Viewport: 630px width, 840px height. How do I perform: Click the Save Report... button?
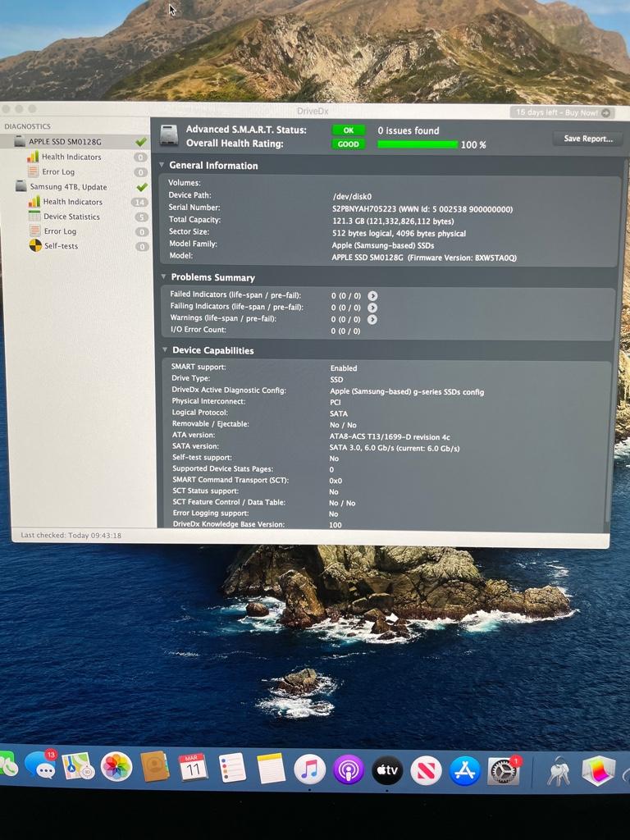[x=587, y=139]
